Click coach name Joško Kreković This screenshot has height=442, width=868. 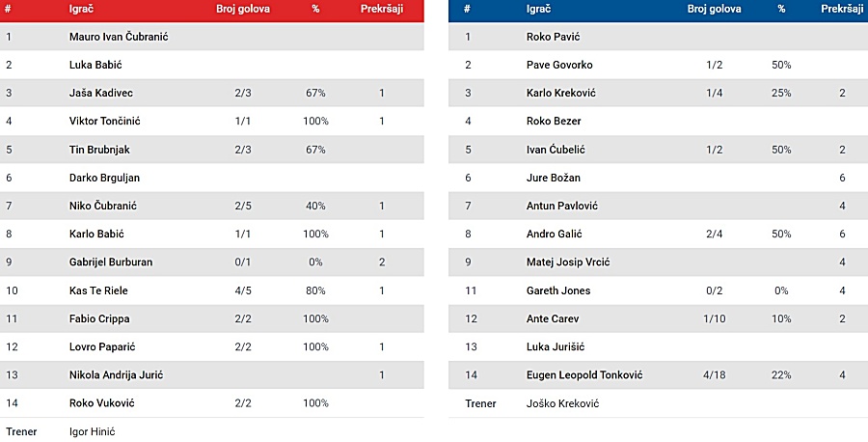(562, 403)
